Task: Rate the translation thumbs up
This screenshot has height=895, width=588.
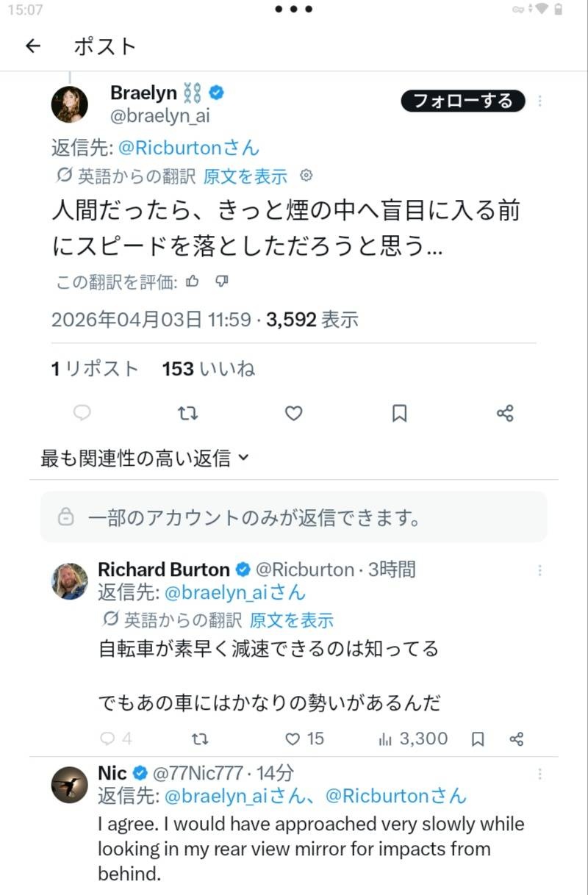Action: [193, 281]
